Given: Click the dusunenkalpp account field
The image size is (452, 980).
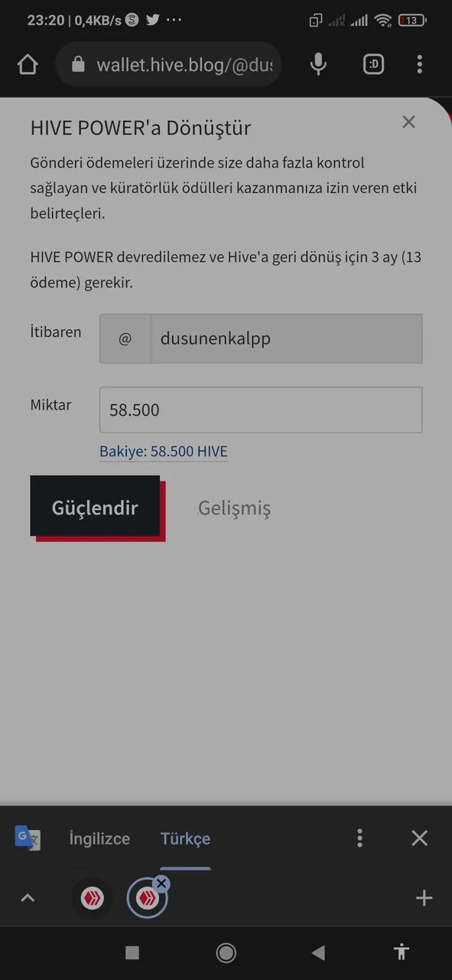Looking at the screenshot, I should [x=261, y=338].
